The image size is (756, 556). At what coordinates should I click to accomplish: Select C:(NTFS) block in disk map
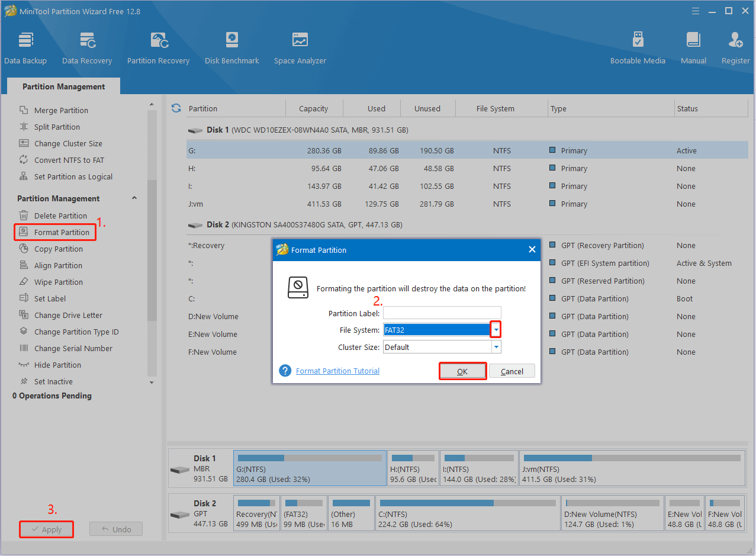(467, 513)
